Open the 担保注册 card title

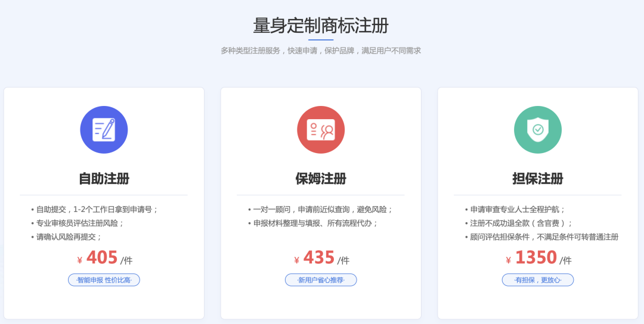pos(538,179)
